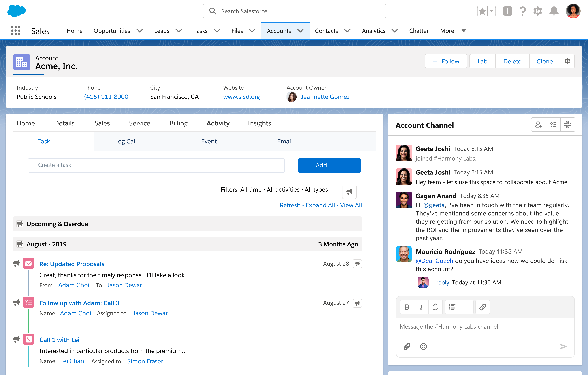
Task: Open actions menu for August 28 email
Action: (357, 264)
